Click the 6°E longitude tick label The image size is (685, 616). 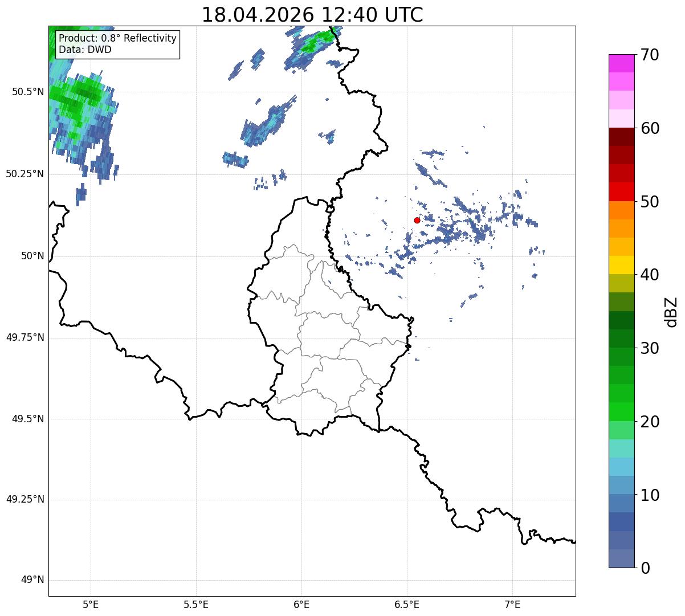301,604
